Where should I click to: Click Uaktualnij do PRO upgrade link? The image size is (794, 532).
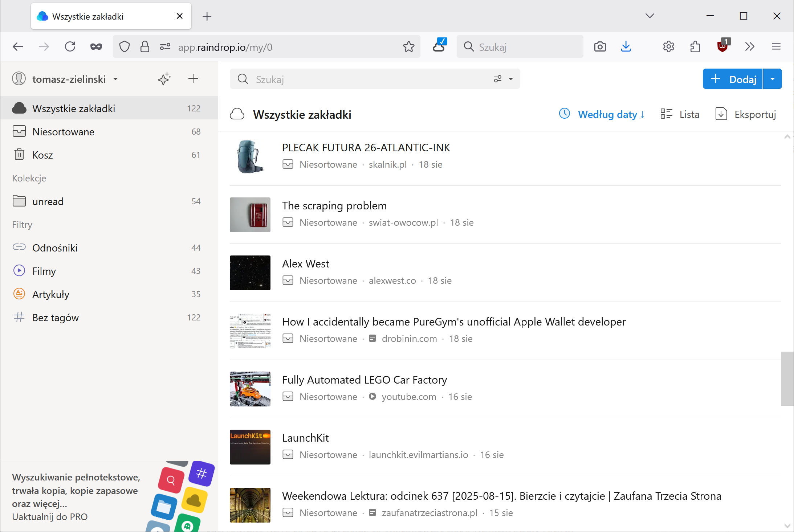pyautogui.click(x=50, y=516)
